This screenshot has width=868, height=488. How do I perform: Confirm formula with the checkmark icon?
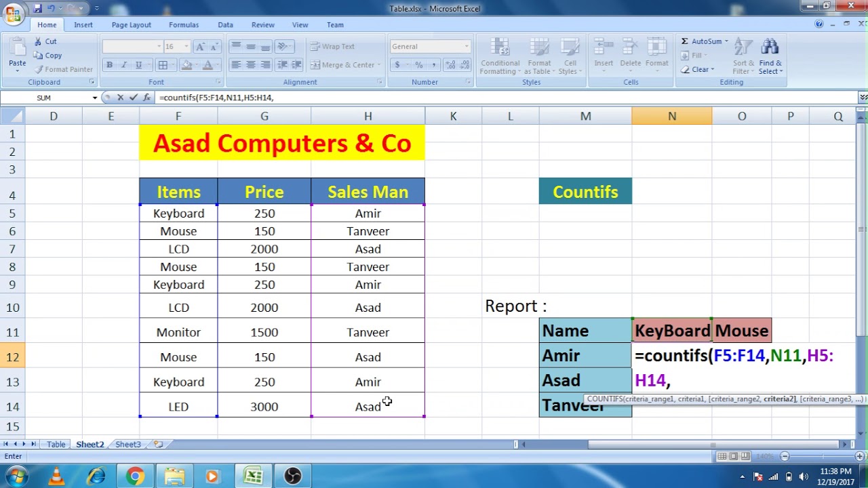tap(134, 98)
